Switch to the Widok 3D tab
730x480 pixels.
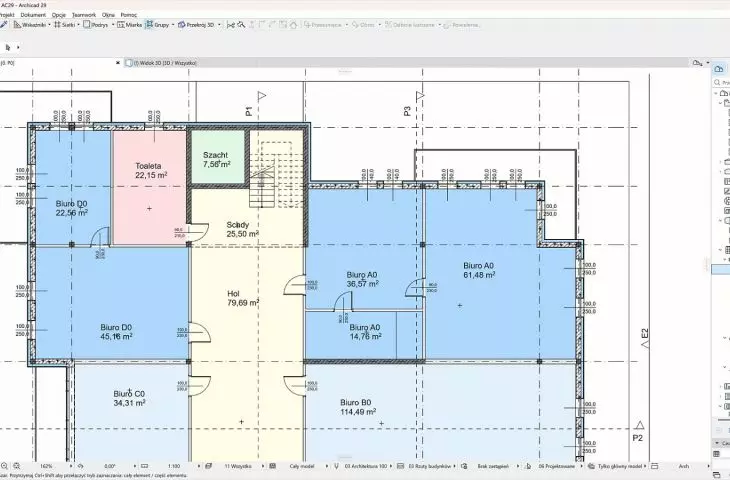point(162,62)
